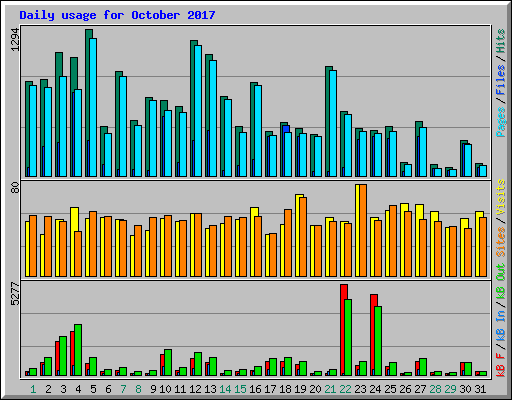Click the tallest cyan Files bar on day 5
Screen dimensions: 512x400
93,107
